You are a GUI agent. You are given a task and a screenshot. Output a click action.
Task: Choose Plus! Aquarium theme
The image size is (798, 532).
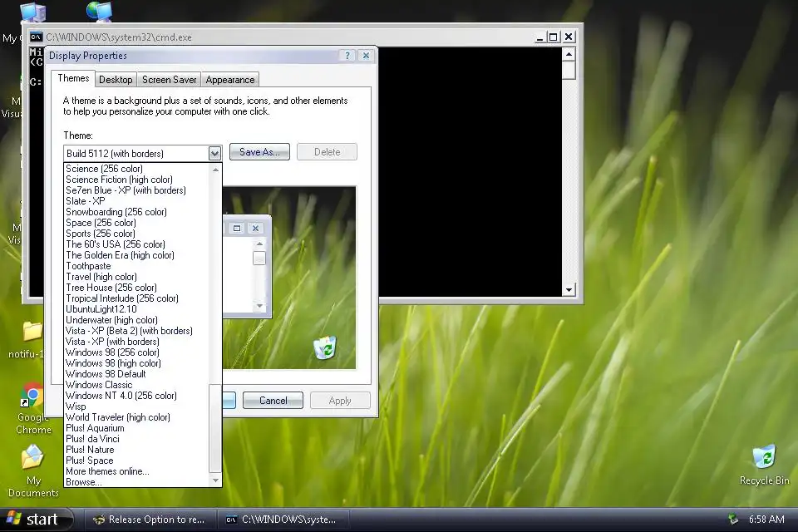[x=136, y=428]
